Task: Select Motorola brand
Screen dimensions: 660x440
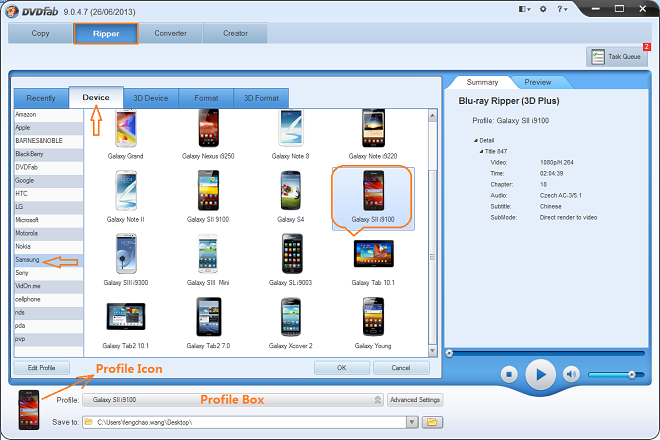Action: (48, 233)
